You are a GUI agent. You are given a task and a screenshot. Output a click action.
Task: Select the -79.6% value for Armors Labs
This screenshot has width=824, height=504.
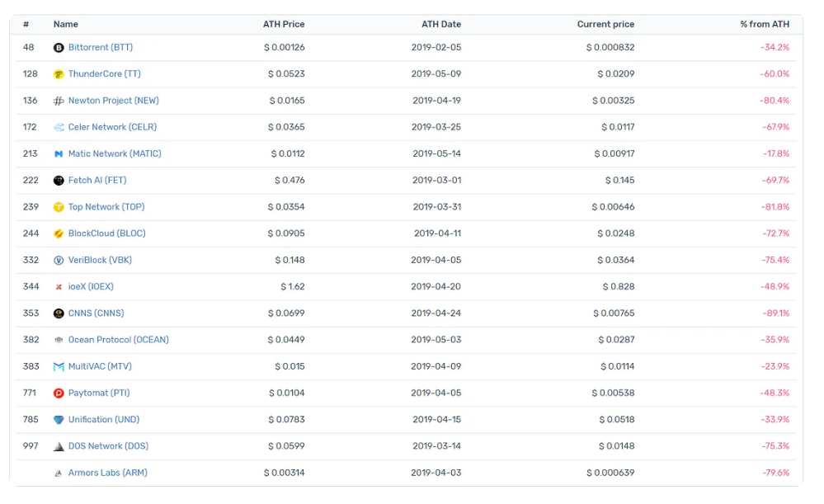coord(775,473)
